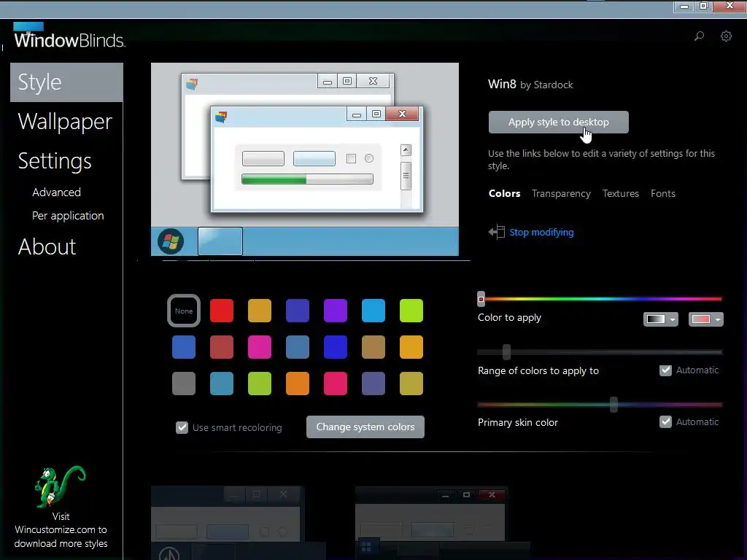
Task: Select the olive gold swatch in bottom row
Action: click(x=411, y=384)
